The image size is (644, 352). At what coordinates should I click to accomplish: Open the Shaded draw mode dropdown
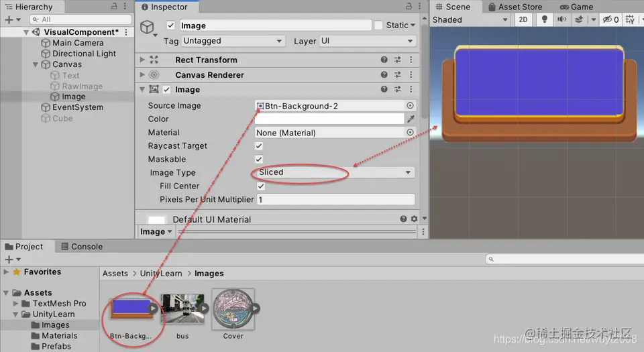470,19
